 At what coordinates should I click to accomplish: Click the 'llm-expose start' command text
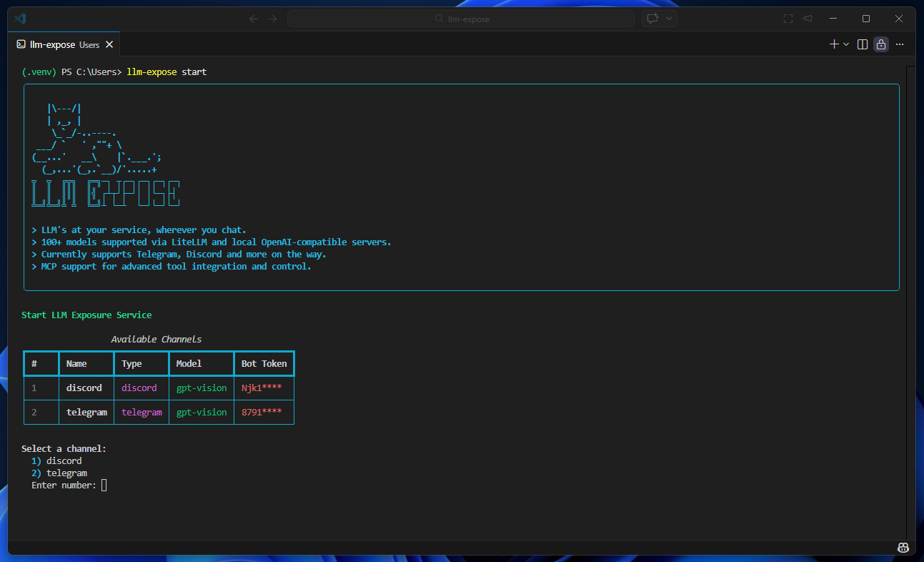click(x=167, y=72)
